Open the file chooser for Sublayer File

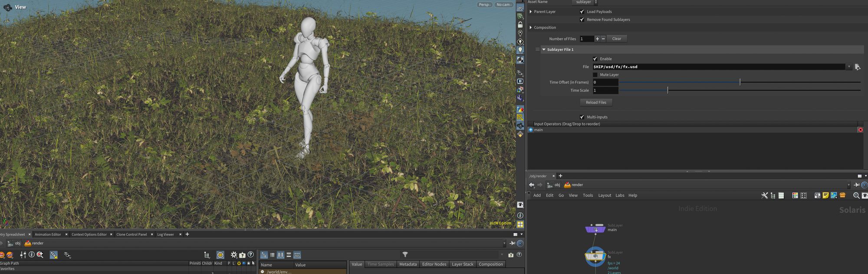857,67
